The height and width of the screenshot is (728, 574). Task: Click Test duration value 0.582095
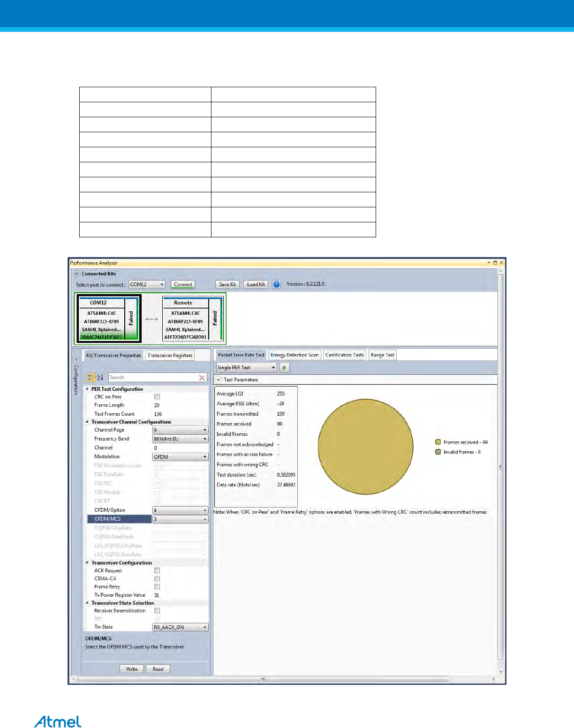pyautogui.click(x=286, y=475)
